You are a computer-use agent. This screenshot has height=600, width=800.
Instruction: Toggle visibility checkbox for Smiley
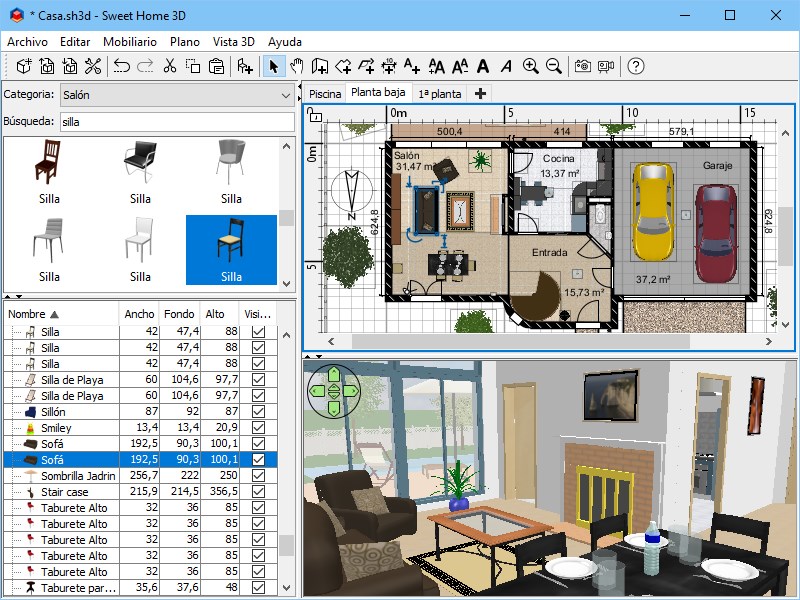[259, 428]
